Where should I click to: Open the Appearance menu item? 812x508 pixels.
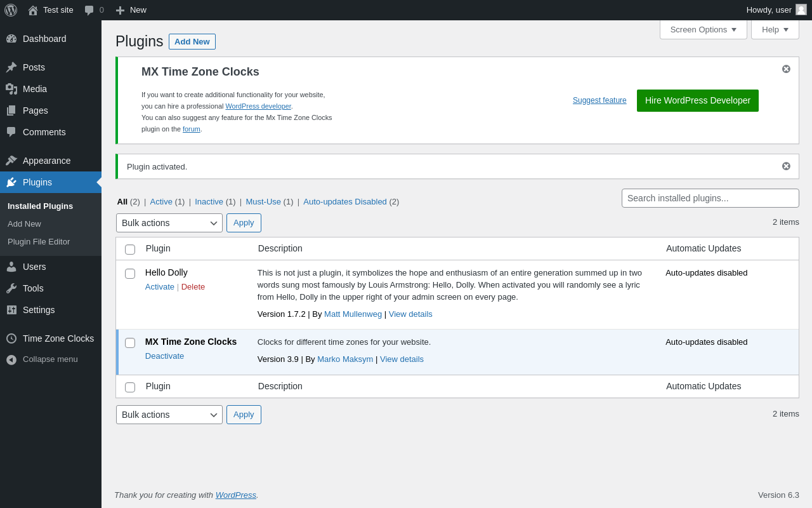click(51, 161)
